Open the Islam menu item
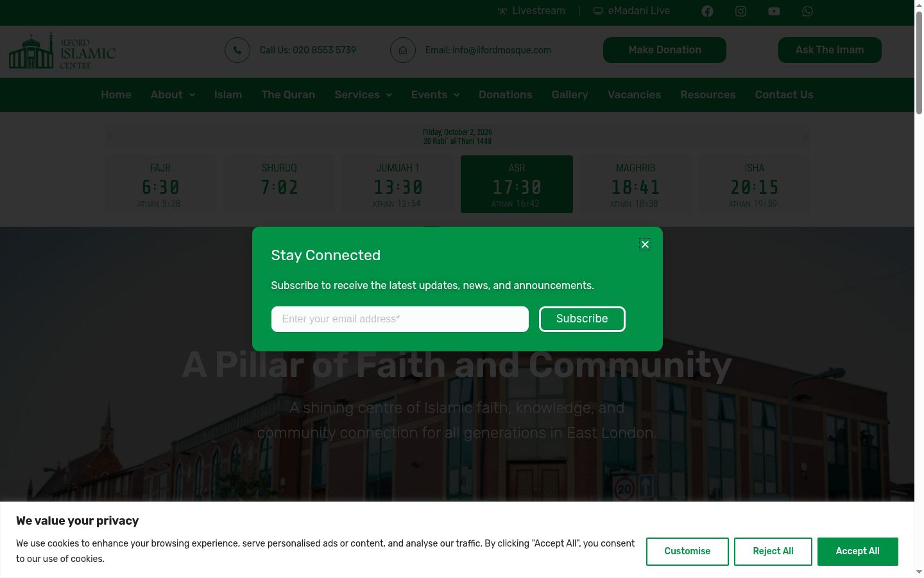This screenshot has height=578, width=924. tap(228, 95)
